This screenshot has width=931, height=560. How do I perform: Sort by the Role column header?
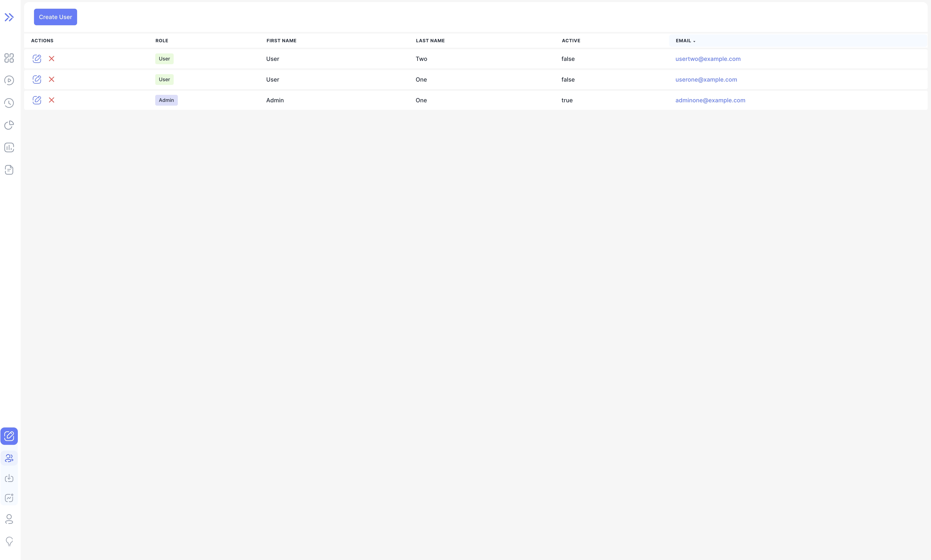point(162,41)
